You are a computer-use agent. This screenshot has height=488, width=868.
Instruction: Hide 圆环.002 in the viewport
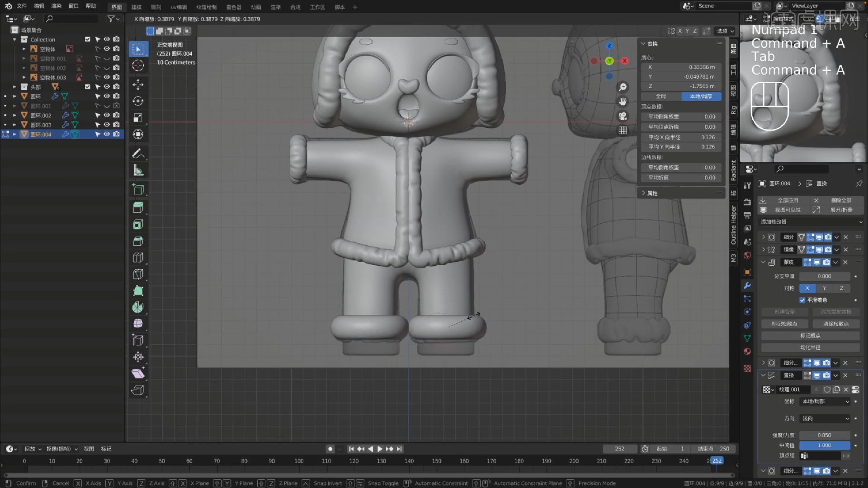107,115
